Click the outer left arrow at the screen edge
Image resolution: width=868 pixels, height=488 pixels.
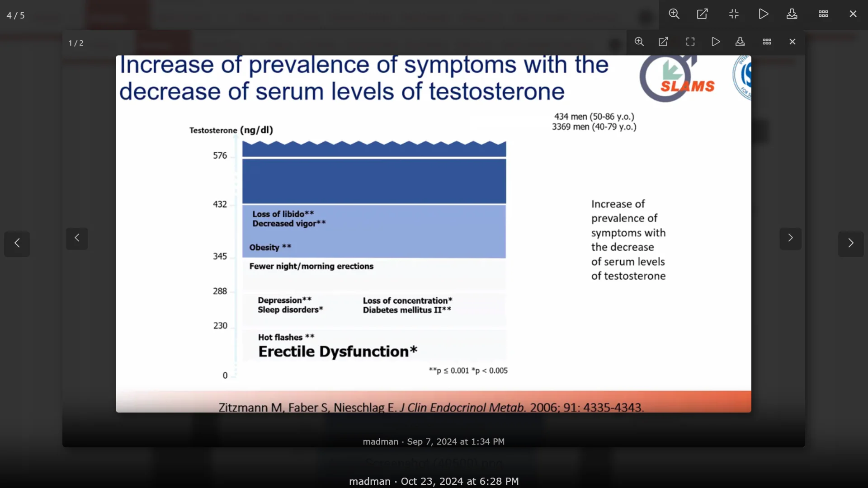pos(17,244)
